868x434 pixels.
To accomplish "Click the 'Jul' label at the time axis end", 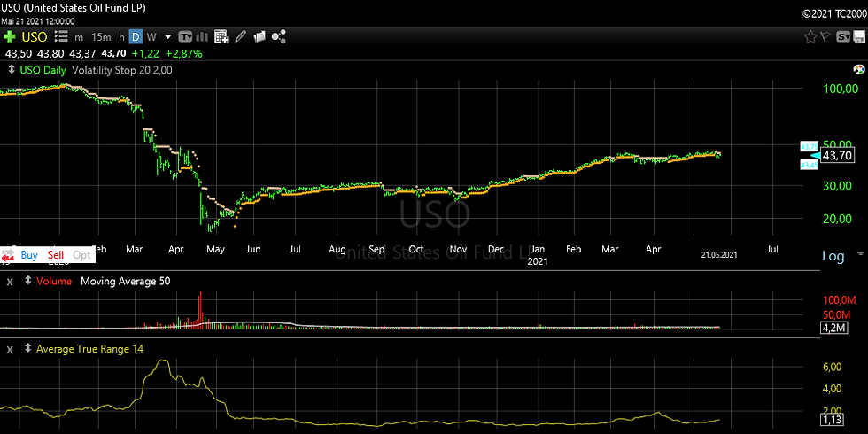I will [772, 250].
